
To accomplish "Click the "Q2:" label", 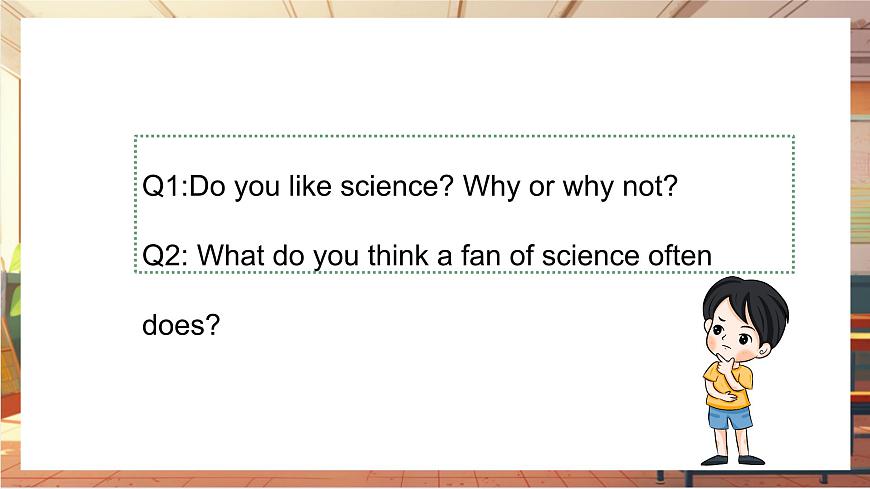I will coord(165,256).
